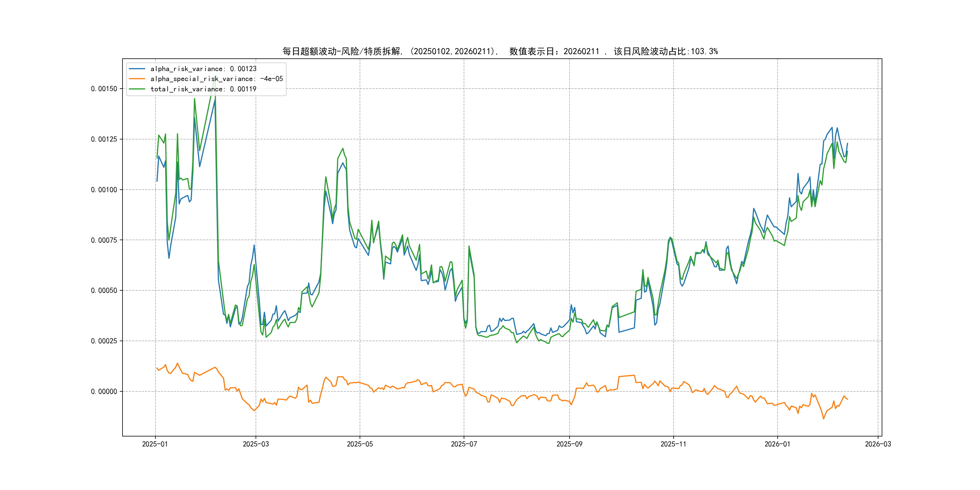980x490 pixels.
Task: Click the 0.00075 y-axis tick label
Action: point(104,240)
